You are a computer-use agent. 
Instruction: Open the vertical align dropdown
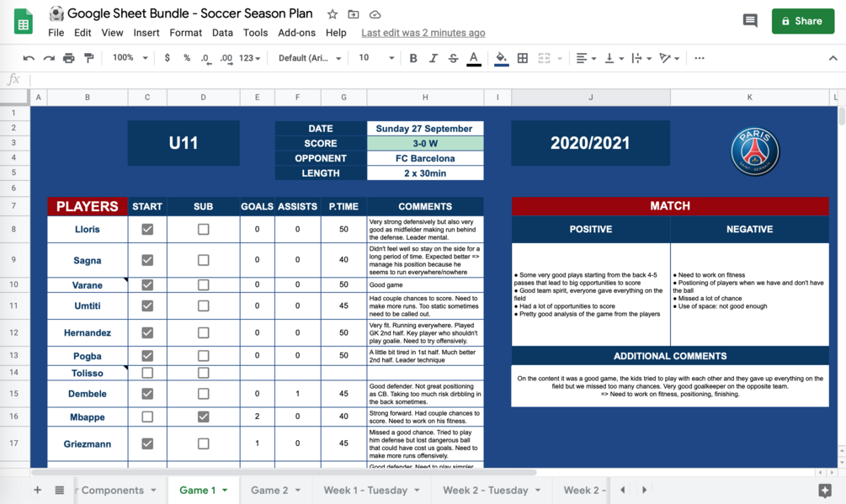coord(614,58)
